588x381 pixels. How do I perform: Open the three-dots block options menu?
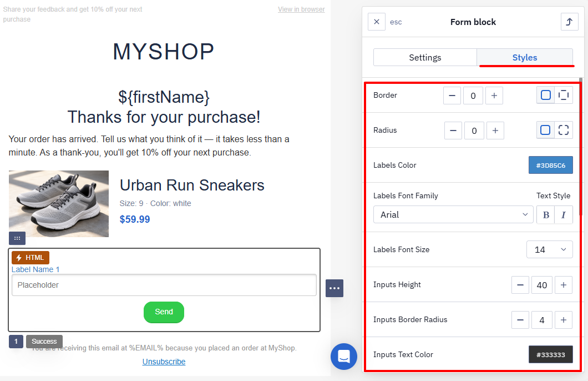click(334, 288)
